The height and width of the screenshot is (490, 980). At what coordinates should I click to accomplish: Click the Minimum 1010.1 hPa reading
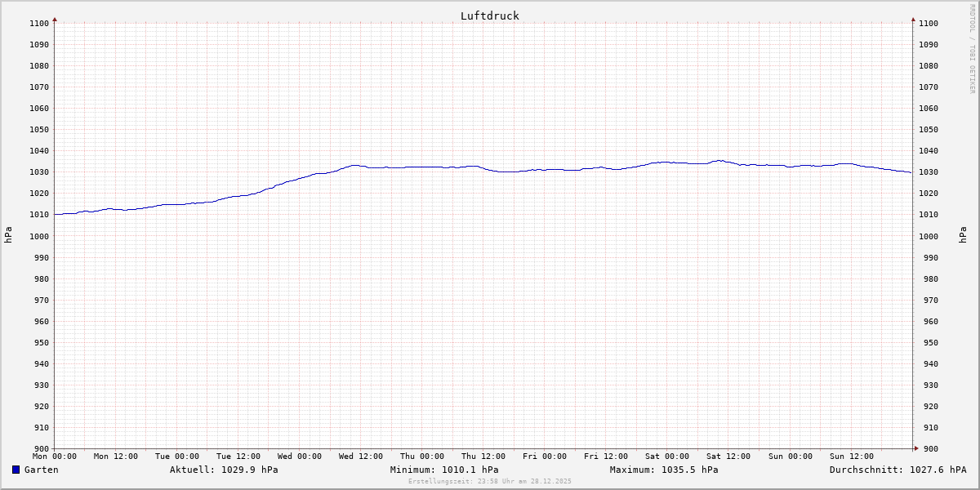click(443, 470)
